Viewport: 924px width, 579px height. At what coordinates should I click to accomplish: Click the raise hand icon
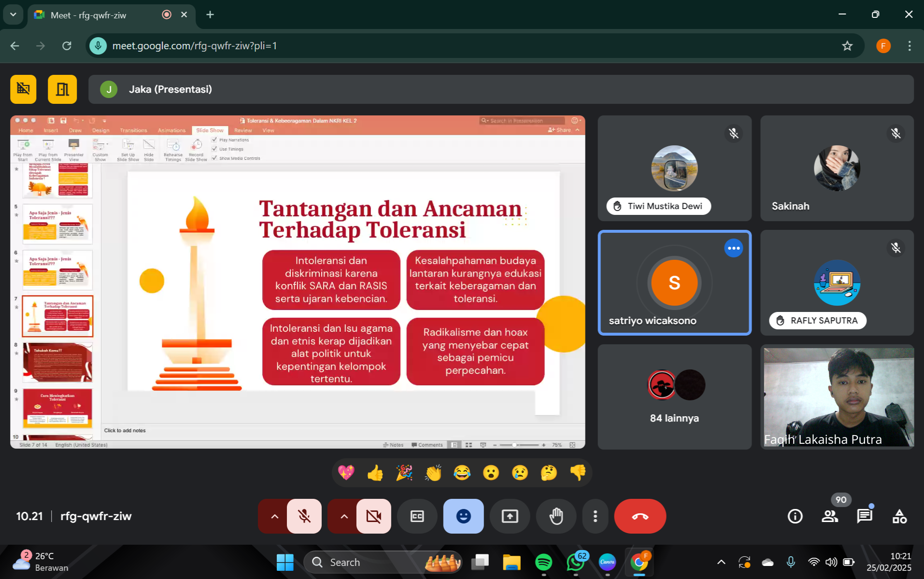click(x=556, y=516)
